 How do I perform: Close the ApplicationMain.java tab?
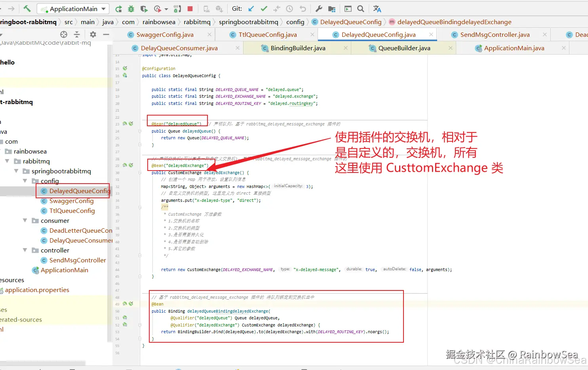click(564, 48)
